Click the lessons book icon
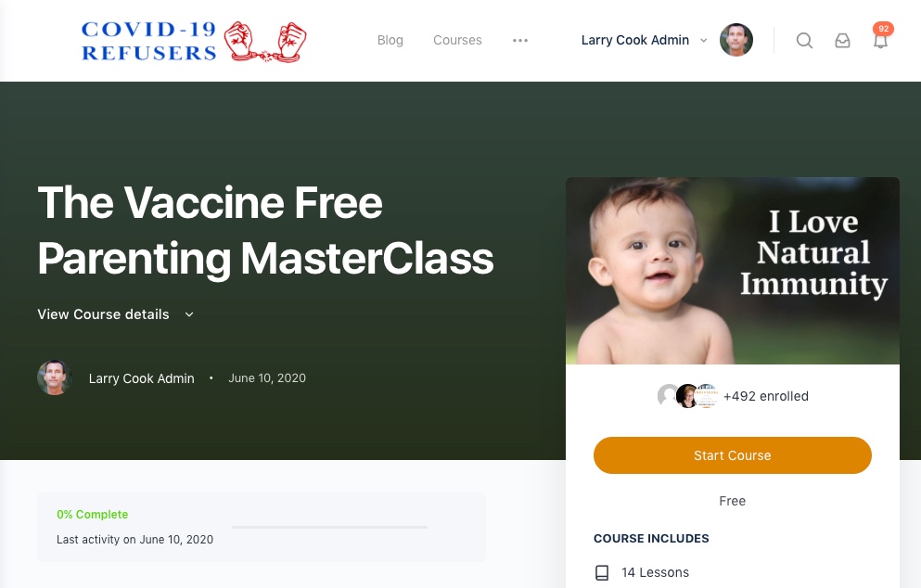921x588 pixels. [x=602, y=572]
